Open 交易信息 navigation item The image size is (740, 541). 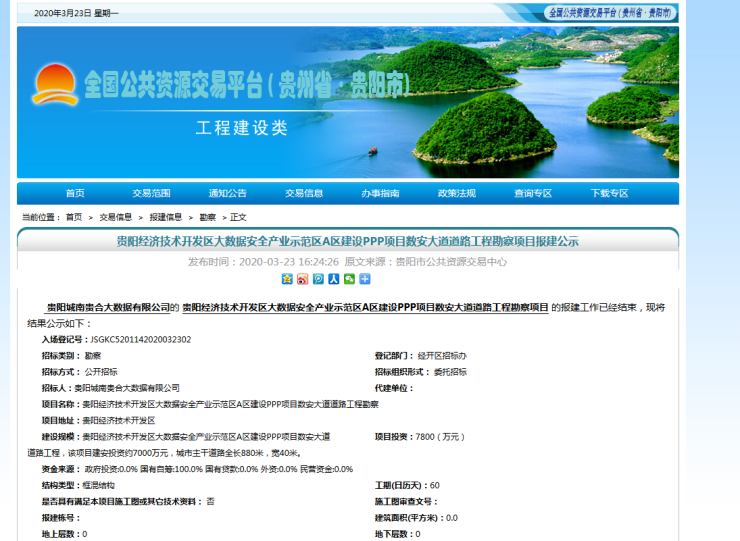coord(304,193)
